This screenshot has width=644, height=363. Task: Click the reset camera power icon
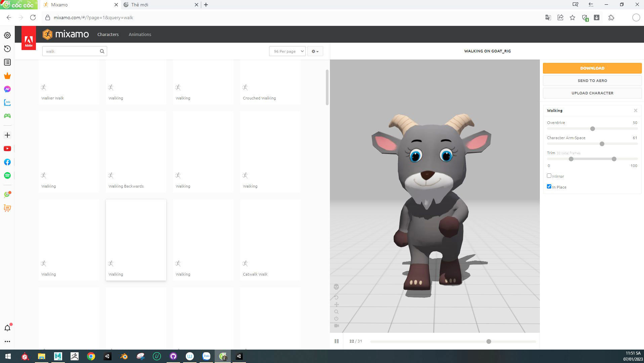pyautogui.click(x=336, y=319)
